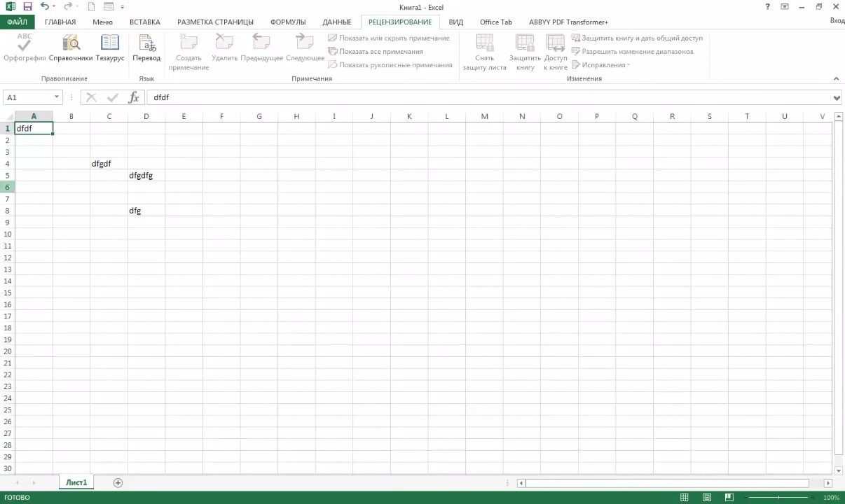Click the Undo arrow in the quick access toolbar
Viewport: 845px width, 504px height.
pos(45,6)
